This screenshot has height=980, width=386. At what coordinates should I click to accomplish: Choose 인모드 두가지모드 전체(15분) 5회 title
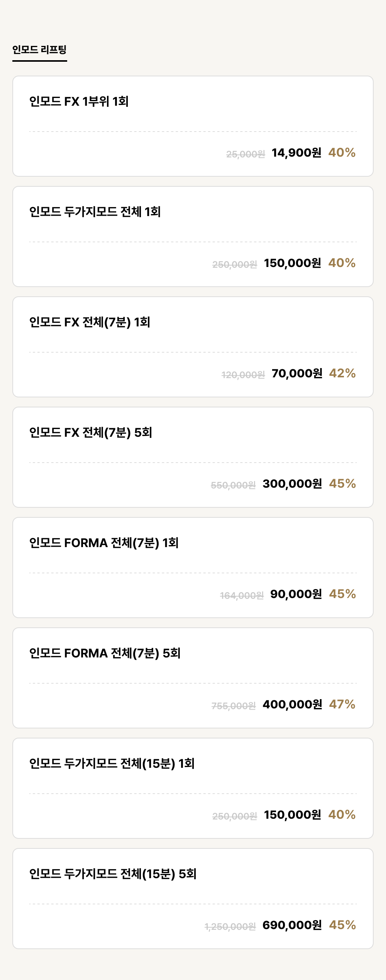[113, 874]
